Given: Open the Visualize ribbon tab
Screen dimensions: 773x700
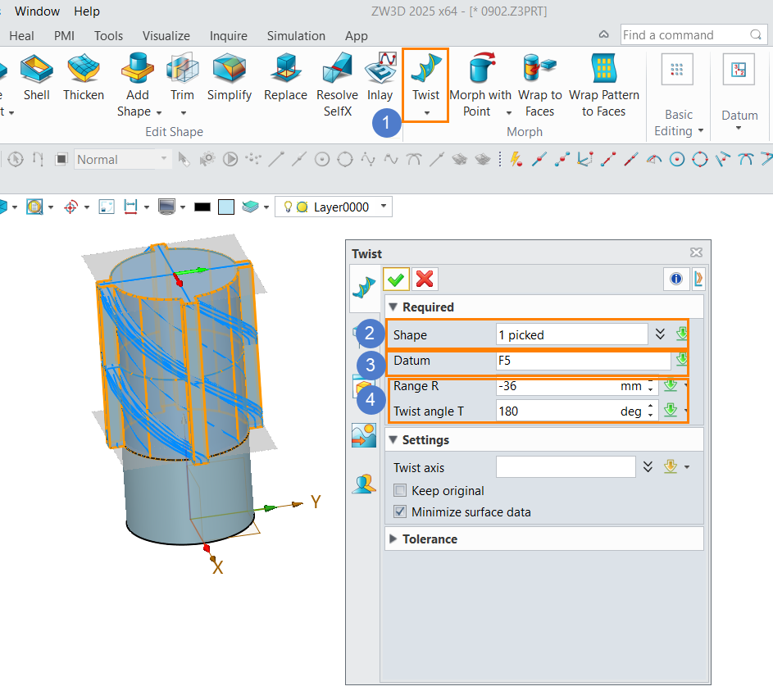Looking at the screenshot, I should click(166, 36).
